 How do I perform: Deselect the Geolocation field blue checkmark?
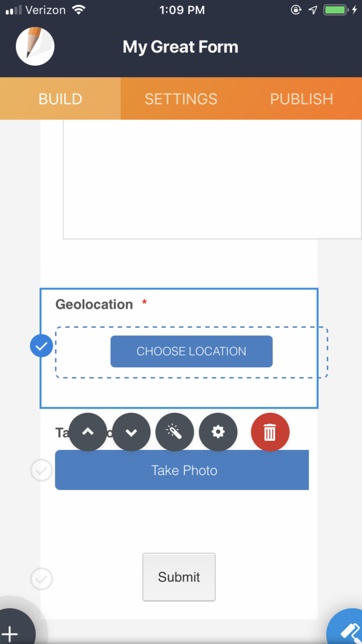41,346
